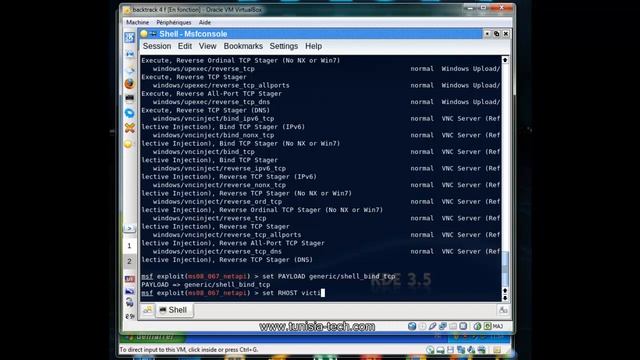Click inner VM display status icon

point(463,326)
